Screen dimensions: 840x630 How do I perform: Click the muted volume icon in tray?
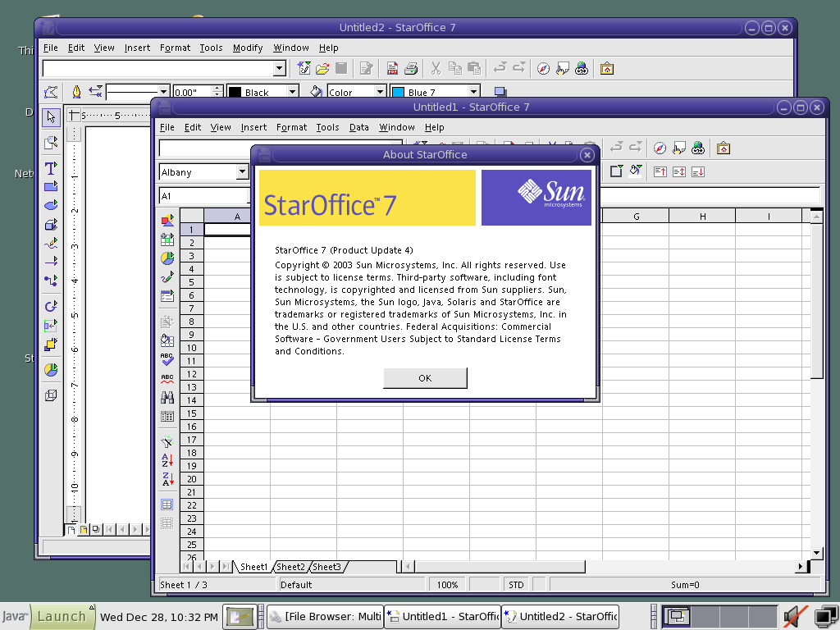click(x=796, y=617)
